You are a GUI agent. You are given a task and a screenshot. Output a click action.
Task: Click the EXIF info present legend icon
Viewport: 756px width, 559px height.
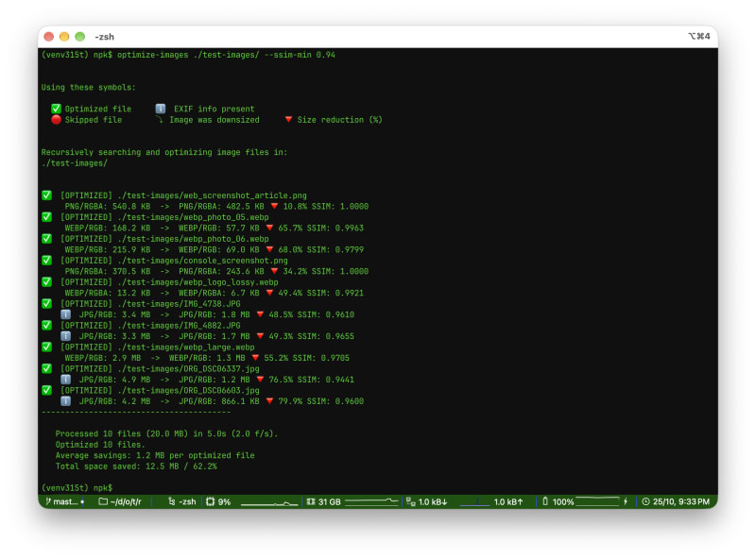pos(161,109)
